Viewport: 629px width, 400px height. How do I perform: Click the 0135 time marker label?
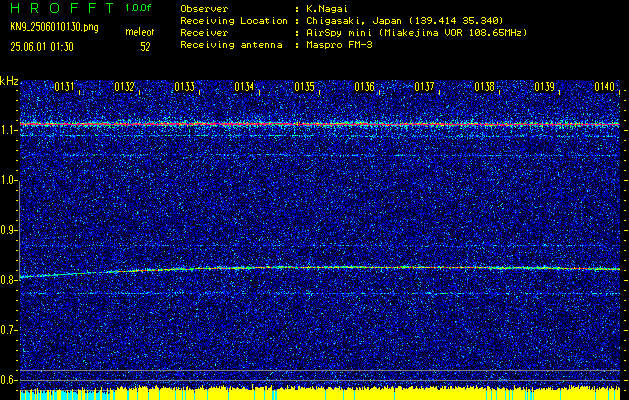click(304, 86)
